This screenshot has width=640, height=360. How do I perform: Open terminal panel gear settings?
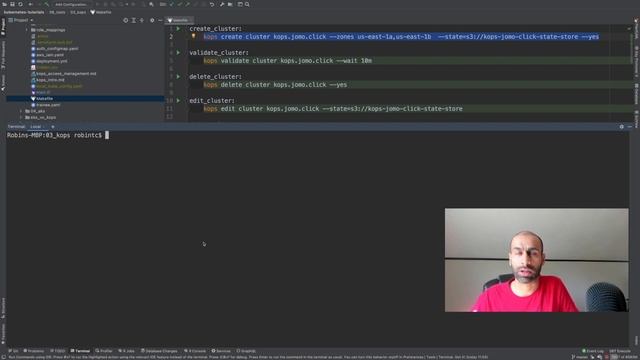tap(622, 127)
